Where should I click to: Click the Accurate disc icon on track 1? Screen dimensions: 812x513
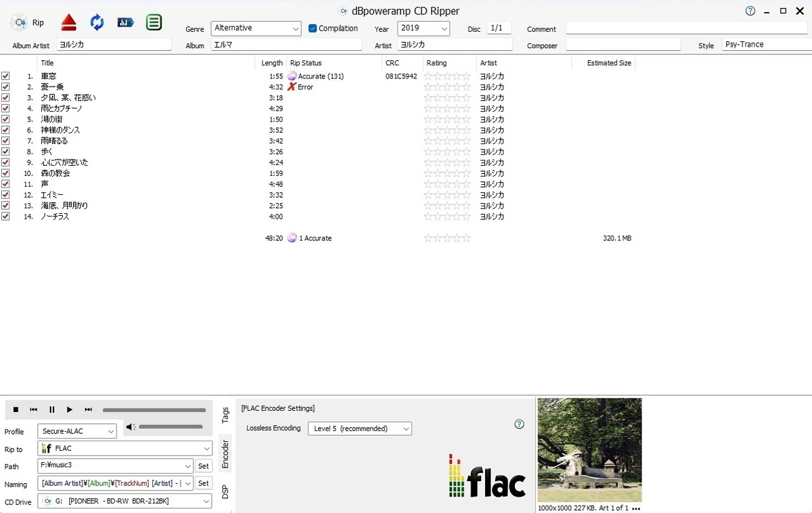coord(292,76)
